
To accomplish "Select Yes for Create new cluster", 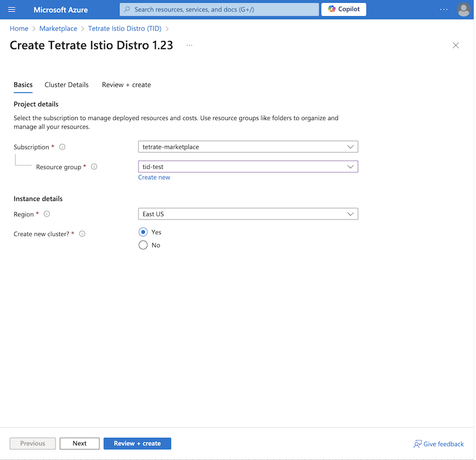I will coord(143,232).
